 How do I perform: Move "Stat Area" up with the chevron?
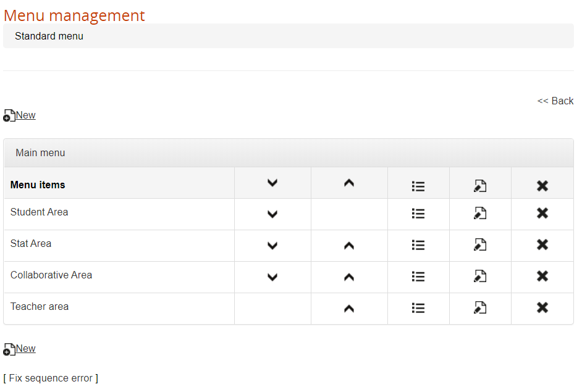[x=349, y=245]
